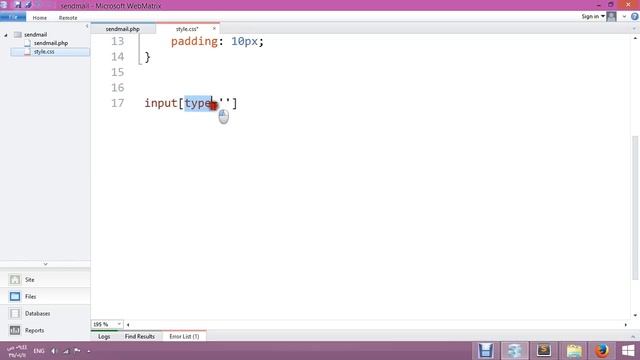Click the network signal icon in the tray
This screenshot has width=640, height=360.
coord(66,351)
